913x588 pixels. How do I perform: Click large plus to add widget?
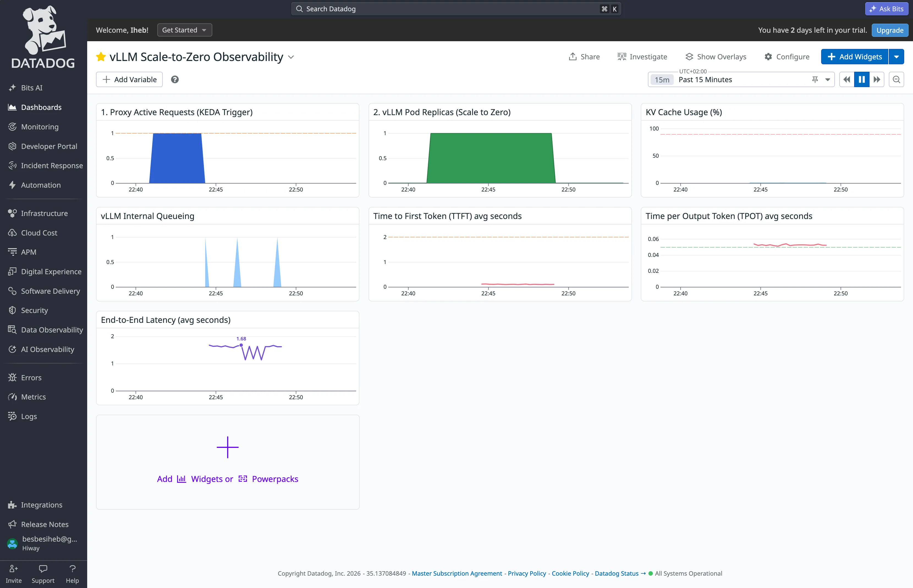click(x=227, y=447)
